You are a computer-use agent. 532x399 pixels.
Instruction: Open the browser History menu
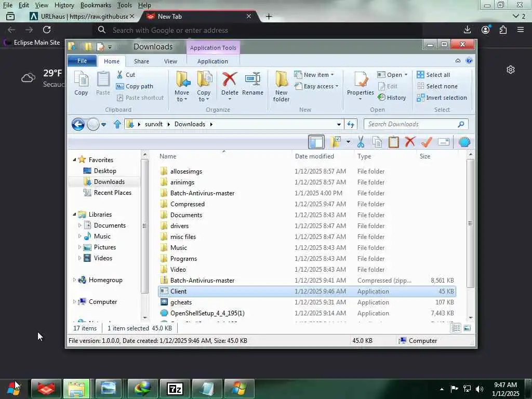(x=64, y=5)
